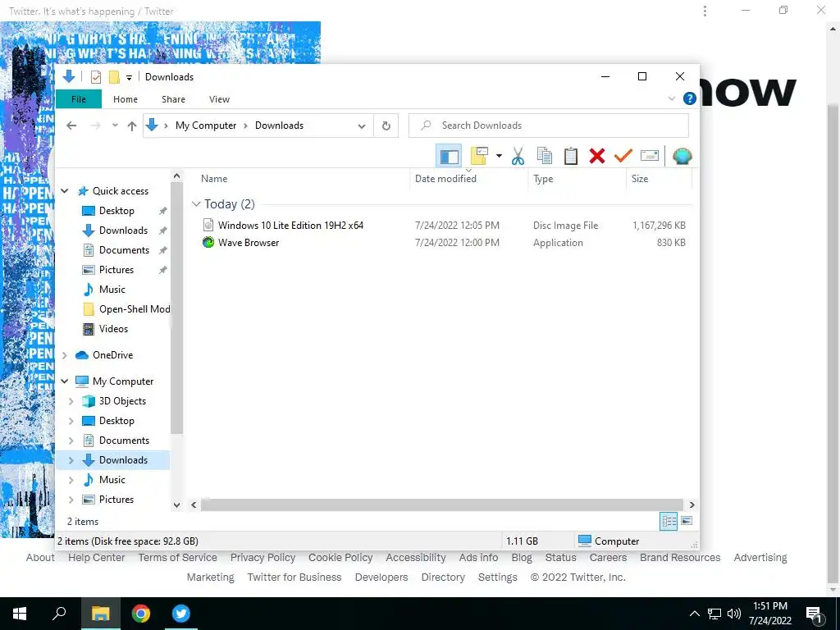Viewport: 840px width, 630px height.
Task: Expand the OneDrive tree node
Action: [x=65, y=355]
